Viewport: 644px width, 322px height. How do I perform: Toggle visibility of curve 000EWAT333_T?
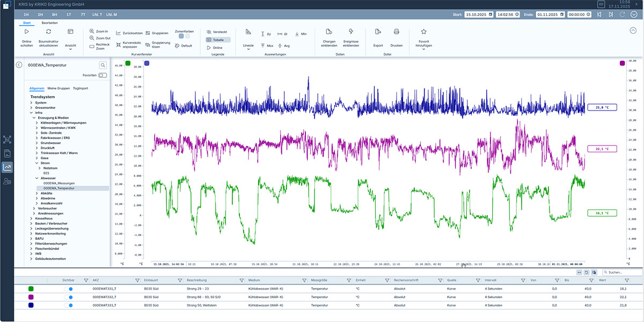[x=69, y=305]
